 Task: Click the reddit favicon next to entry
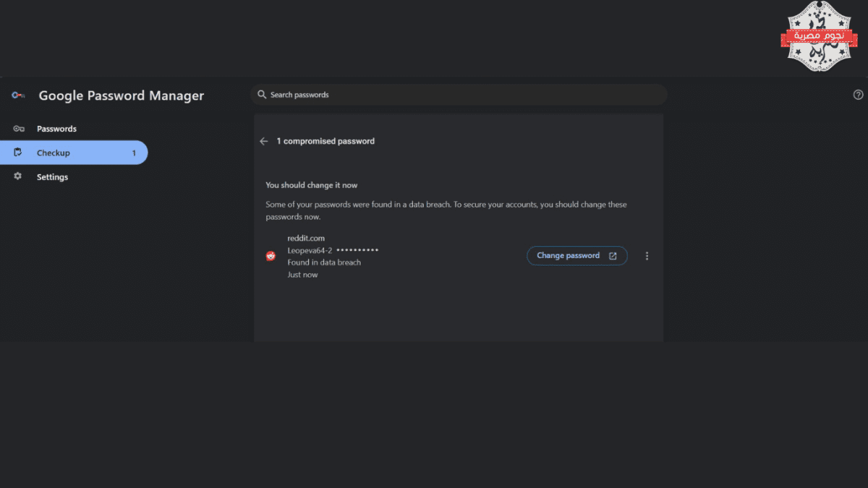point(271,256)
